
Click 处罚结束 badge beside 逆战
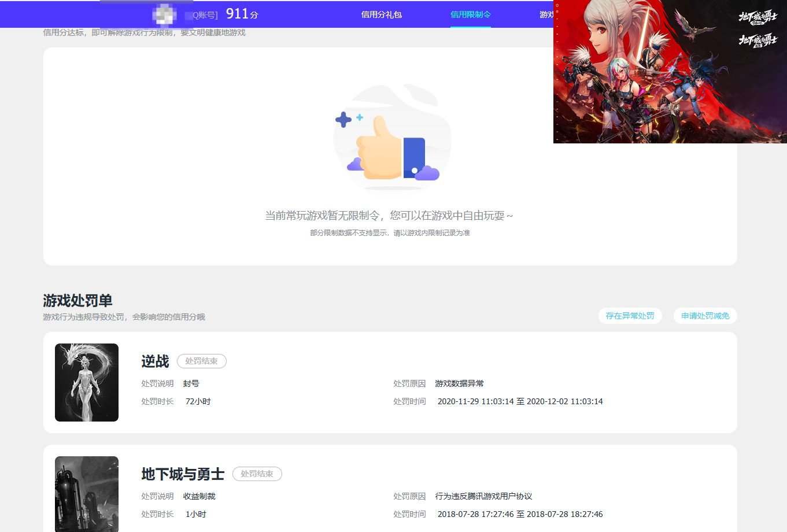click(x=201, y=361)
